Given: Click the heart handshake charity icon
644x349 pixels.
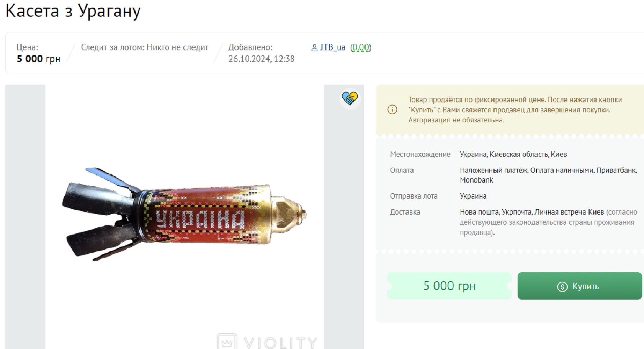Looking at the screenshot, I should (x=350, y=98).
